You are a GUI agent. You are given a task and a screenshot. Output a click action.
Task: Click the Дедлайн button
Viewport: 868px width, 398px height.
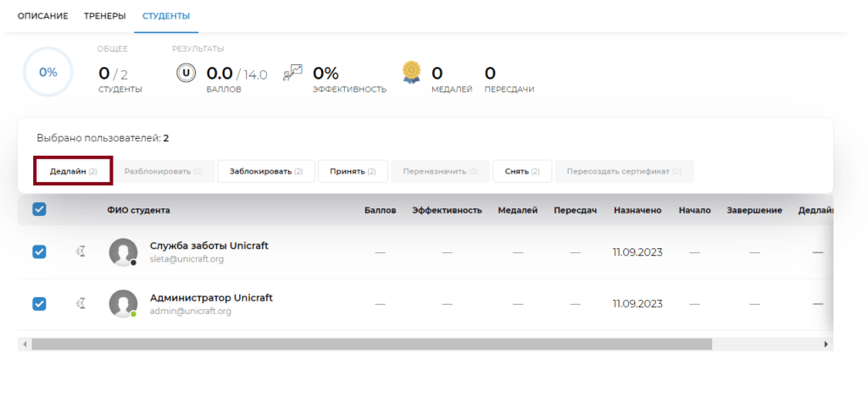(x=74, y=171)
